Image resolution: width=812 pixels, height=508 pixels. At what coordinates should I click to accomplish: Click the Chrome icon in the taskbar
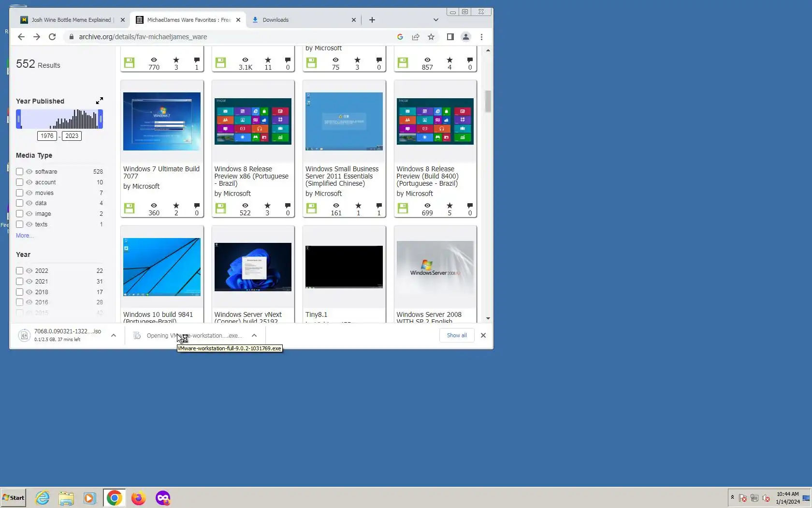tap(114, 498)
